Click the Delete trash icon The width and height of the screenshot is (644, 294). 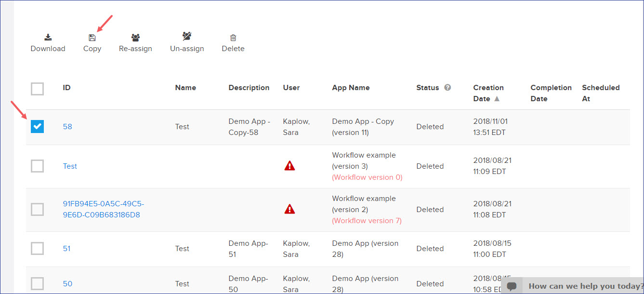point(233,38)
